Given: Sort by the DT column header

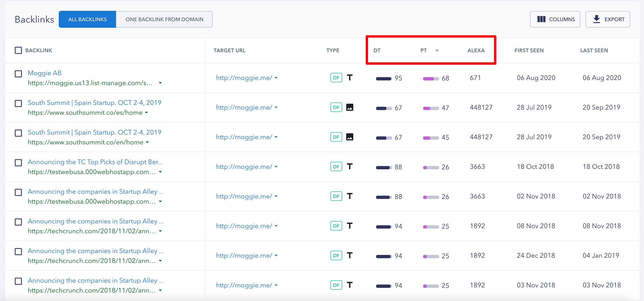Looking at the screenshot, I should click(377, 50).
